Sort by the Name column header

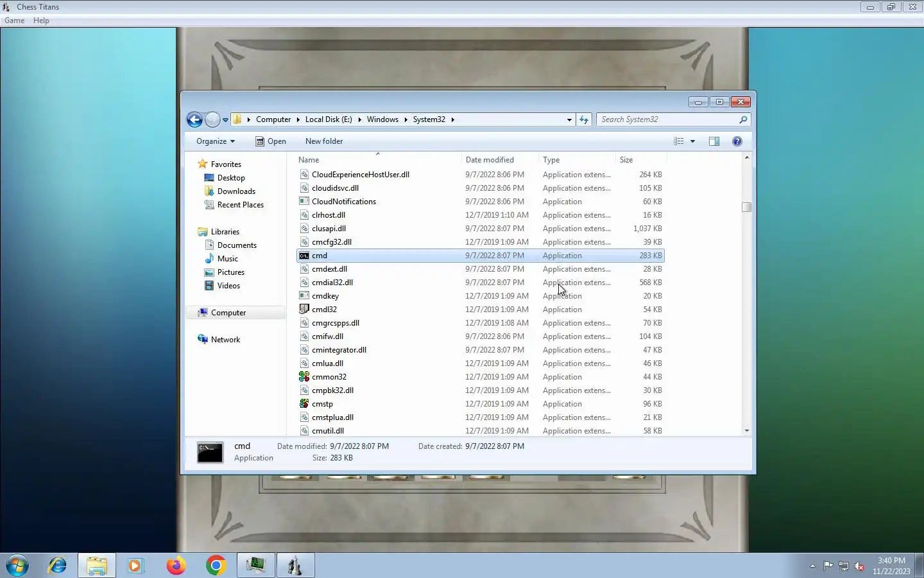pos(379,160)
